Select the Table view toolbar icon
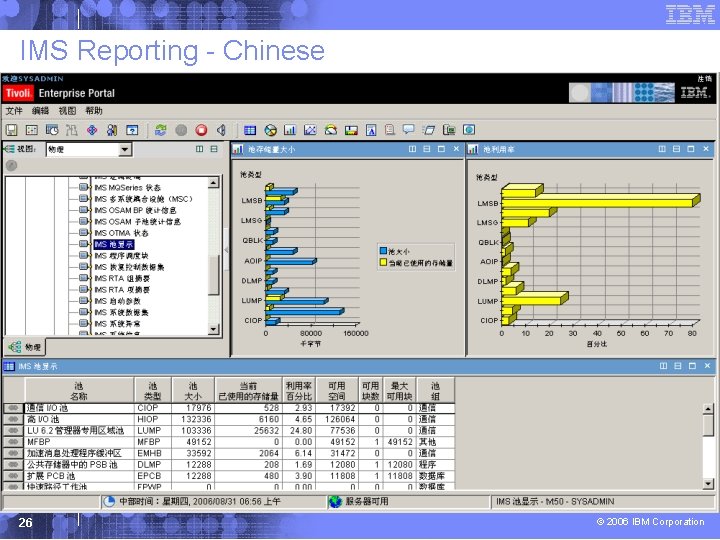The height and width of the screenshot is (540, 720). [x=250, y=130]
